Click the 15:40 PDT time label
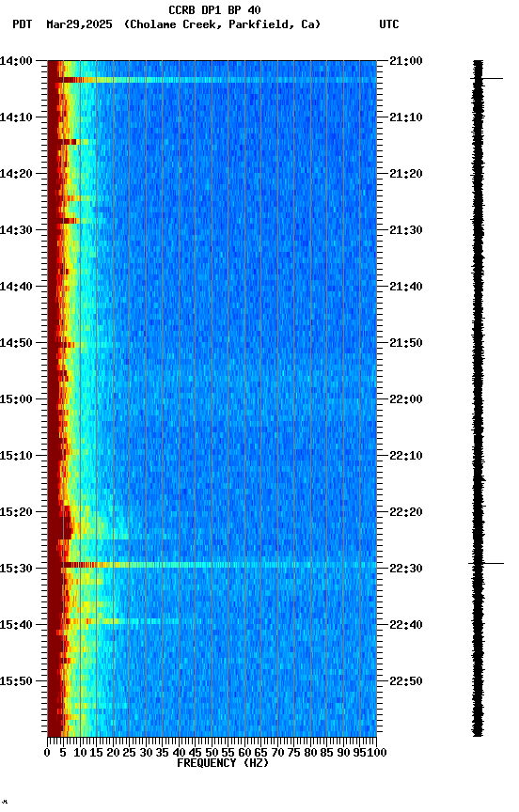Viewport: 519px width, 812px height. click(16, 625)
